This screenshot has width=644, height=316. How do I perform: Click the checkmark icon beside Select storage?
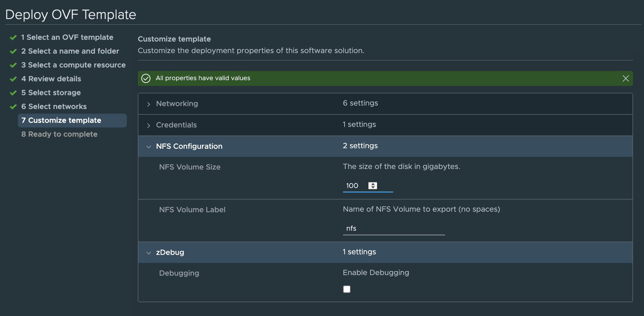13,93
